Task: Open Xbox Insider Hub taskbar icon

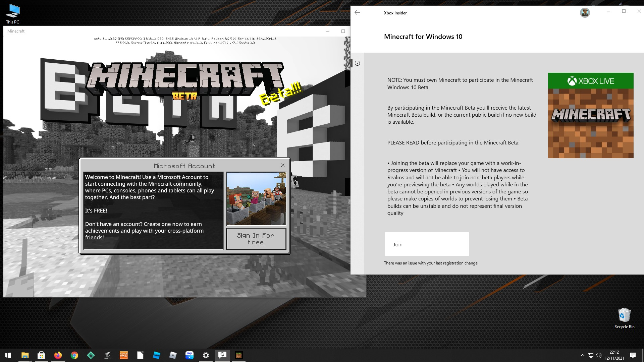Action: [222, 355]
